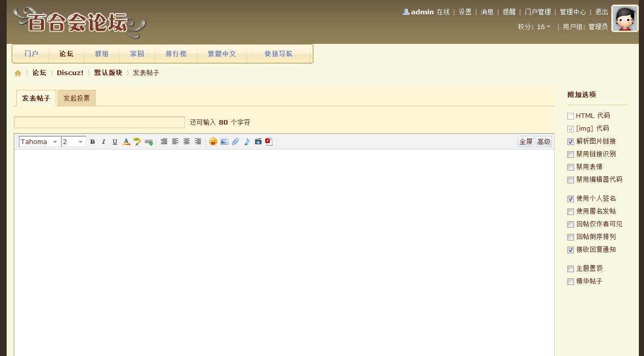This screenshot has height=356, width=644.
Task: Open the smiley emoticon picker
Action: point(213,141)
